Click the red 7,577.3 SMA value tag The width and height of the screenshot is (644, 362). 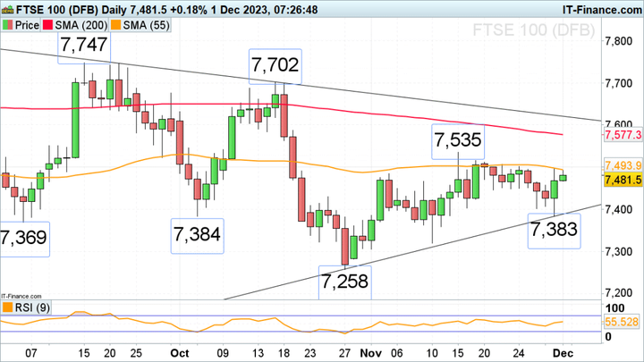click(623, 135)
